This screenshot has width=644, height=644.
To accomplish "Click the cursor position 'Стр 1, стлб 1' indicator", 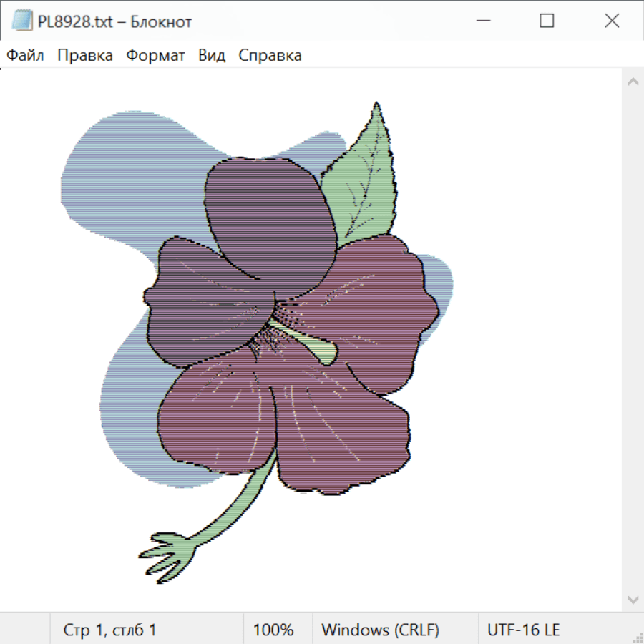I will click(110, 630).
